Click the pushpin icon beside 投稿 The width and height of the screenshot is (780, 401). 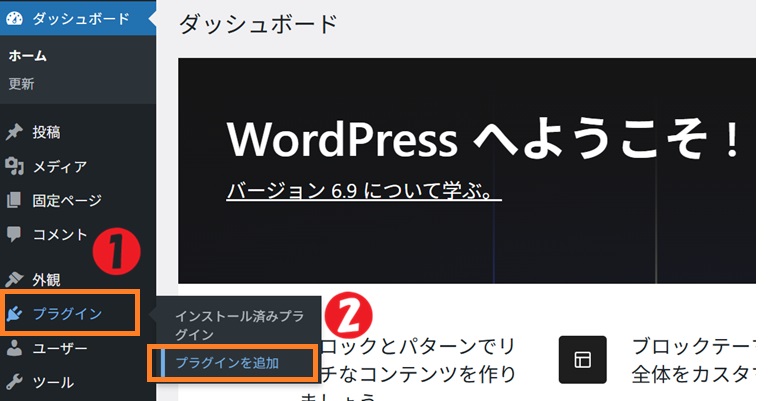tap(14, 132)
